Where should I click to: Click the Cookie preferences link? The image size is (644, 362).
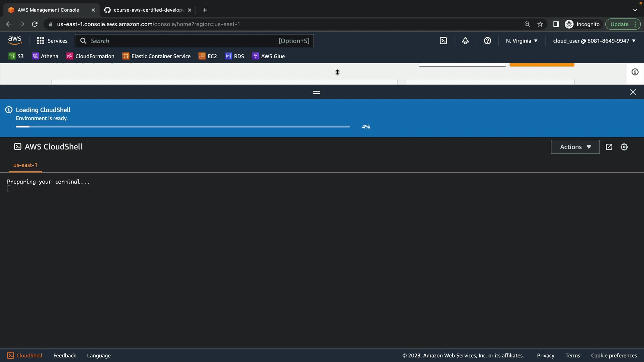coord(614,355)
